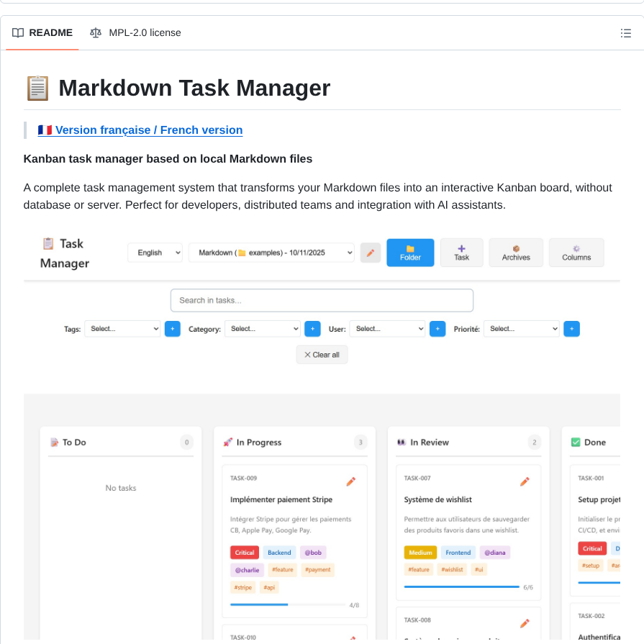Viewport: 644px width, 644px height.
Task: Click the blue plus icon next to Priorité filter
Action: point(571,328)
